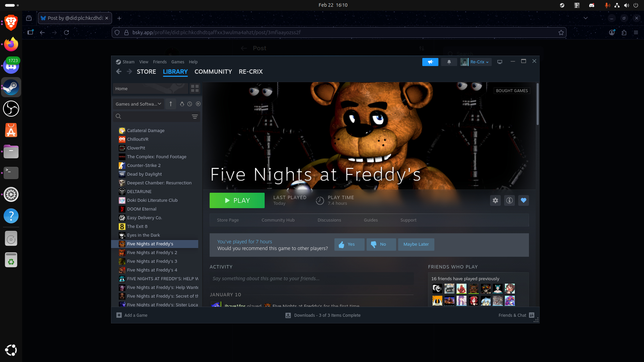
Task: Expand the Games and Software dropdown
Action: click(138, 104)
